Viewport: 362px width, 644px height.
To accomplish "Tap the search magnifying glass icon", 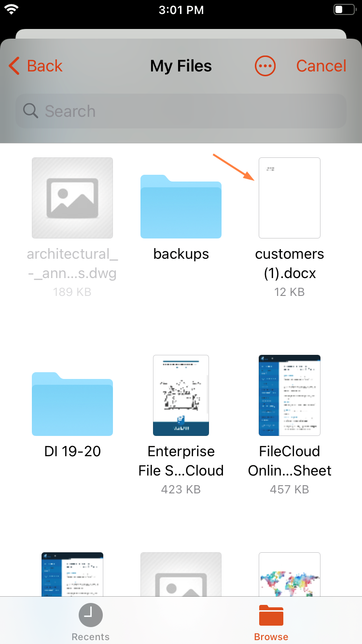I will [30, 111].
